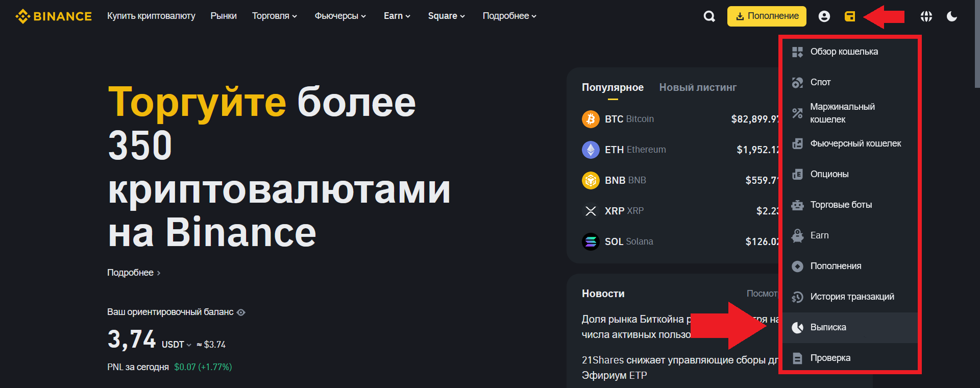The image size is (980, 388).
Task: Click the 3,74 balance value
Action: coord(132,339)
